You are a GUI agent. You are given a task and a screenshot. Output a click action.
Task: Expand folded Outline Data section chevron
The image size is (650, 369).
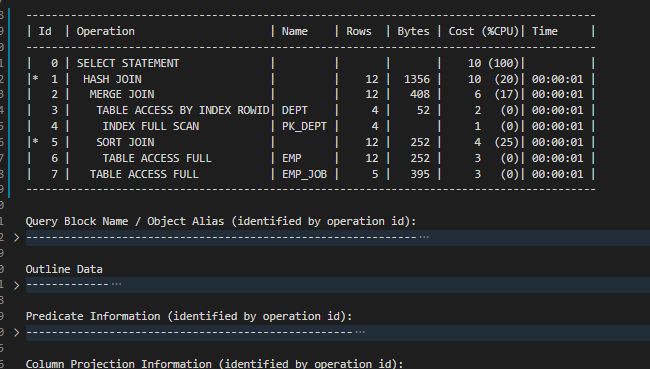click(x=17, y=285)
